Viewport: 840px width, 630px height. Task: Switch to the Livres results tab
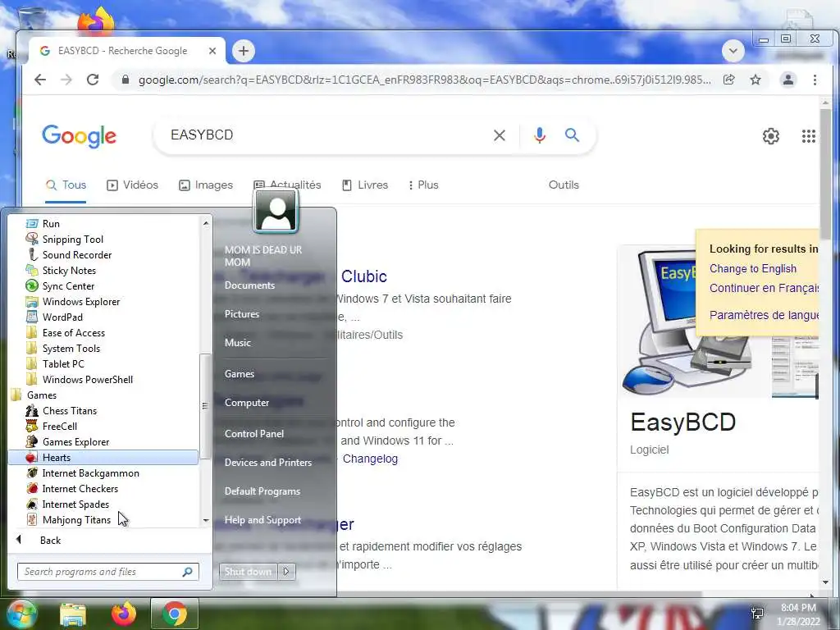click(x=365, y=185)
